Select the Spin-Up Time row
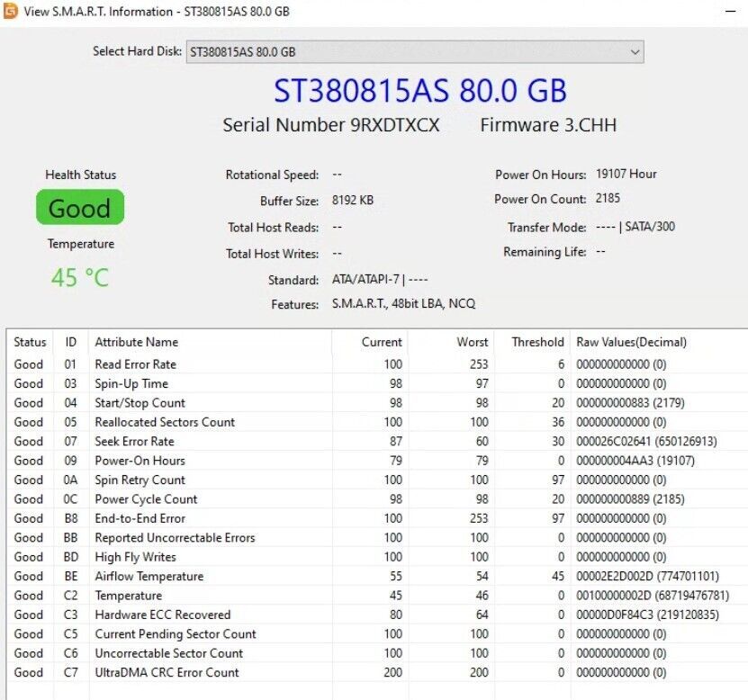The image size is (748, 700). point(377,383)
